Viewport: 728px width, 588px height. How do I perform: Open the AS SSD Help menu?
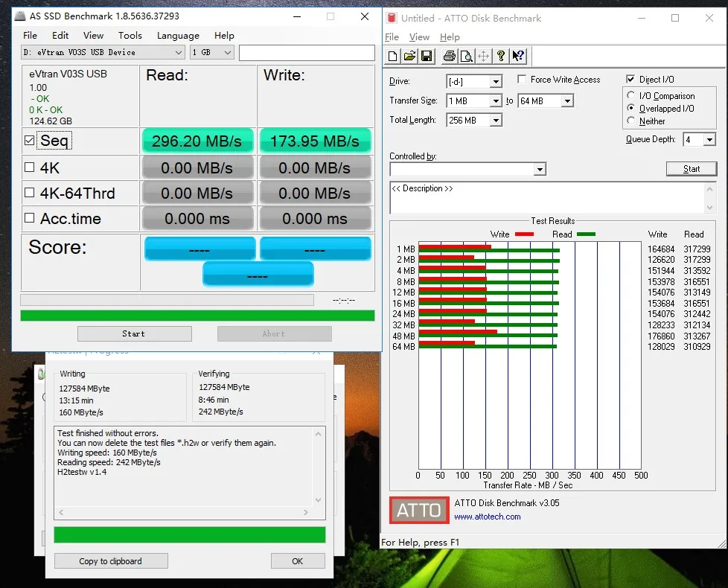point(224,35)
